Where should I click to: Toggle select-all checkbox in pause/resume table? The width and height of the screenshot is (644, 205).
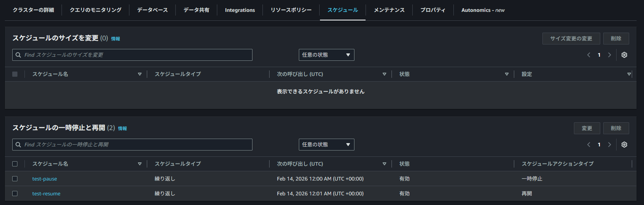(x=15, y=164)
